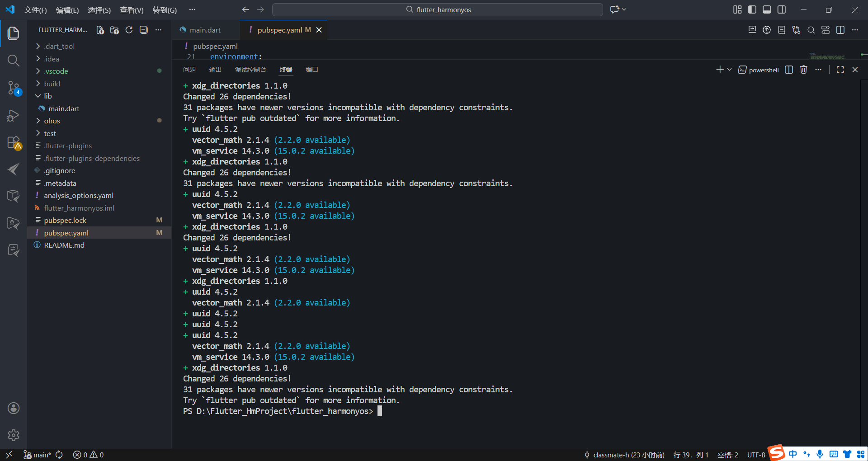868x461 pixels.
Task: Expand the .idea folder
Action: (99, 59)
